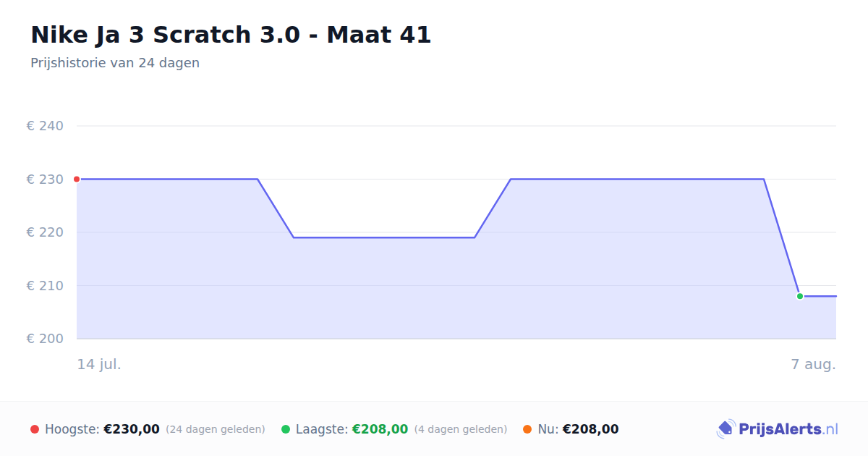Click the green €208,00 lowest price value

pos(380,429)
